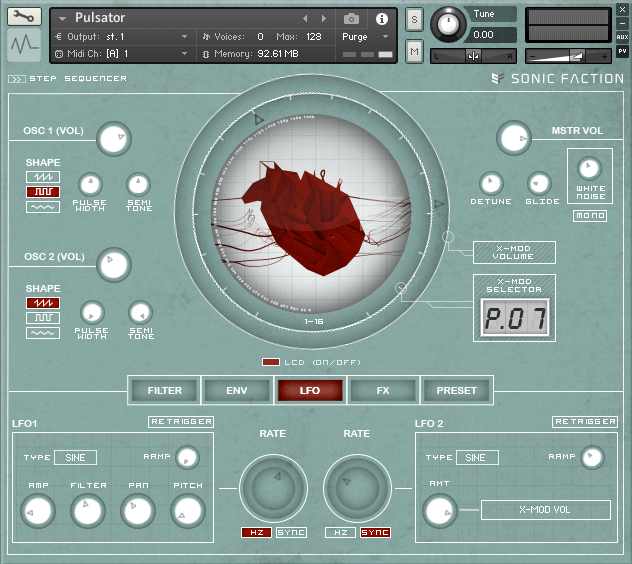Screen dimensions: 632x564
Task: Click the PV icon button
Action: pos(622,51)
